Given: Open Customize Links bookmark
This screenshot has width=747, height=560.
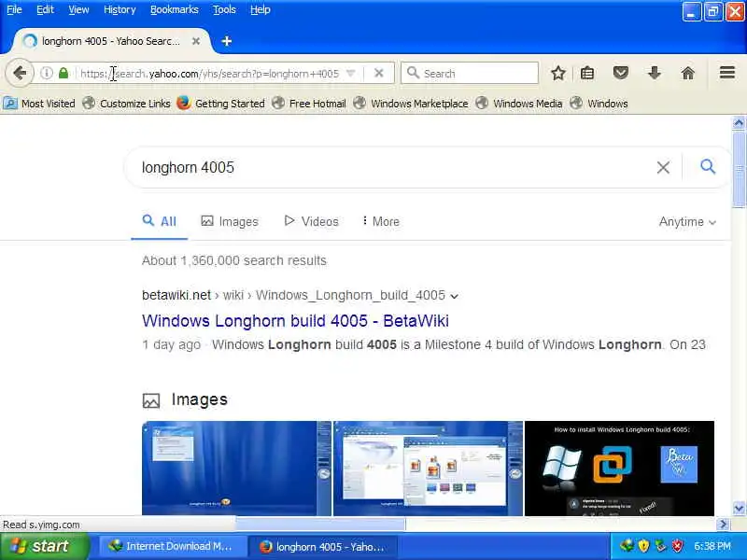Looking at the screenshot, I should tap(126, 104).
